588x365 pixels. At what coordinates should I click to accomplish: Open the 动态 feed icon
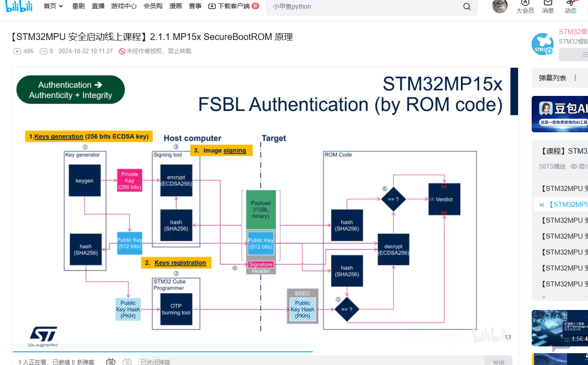[x=571, y=6]
